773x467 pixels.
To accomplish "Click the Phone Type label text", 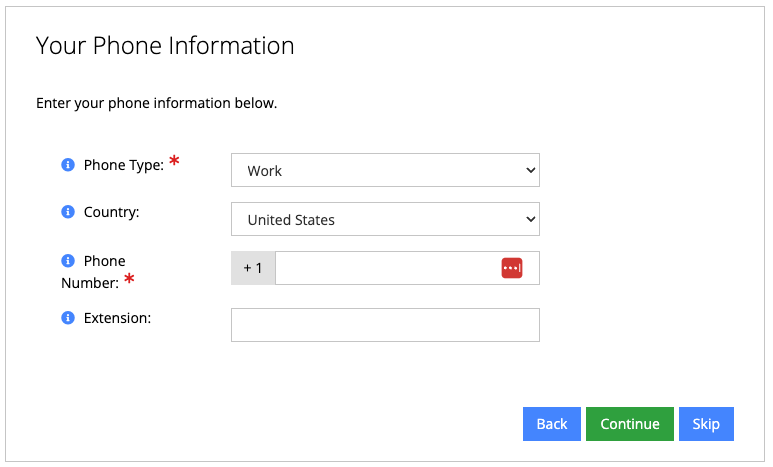I will tap(123, 165).
